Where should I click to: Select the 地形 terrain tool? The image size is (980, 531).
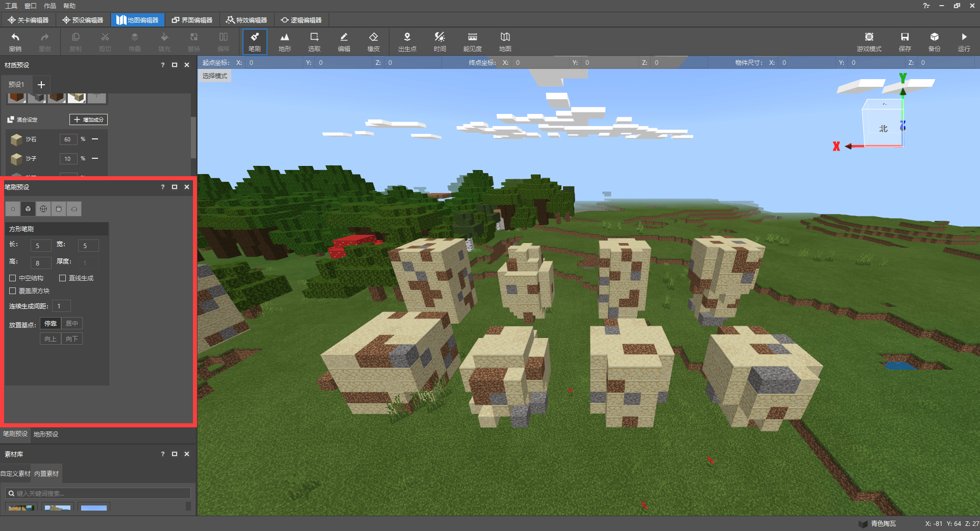[284, 42]
